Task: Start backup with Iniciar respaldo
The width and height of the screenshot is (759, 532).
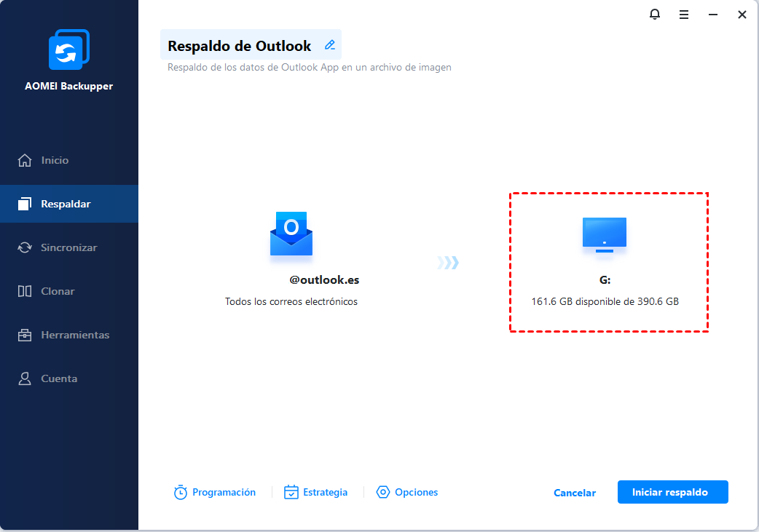Action: click(x=673, y=492)
